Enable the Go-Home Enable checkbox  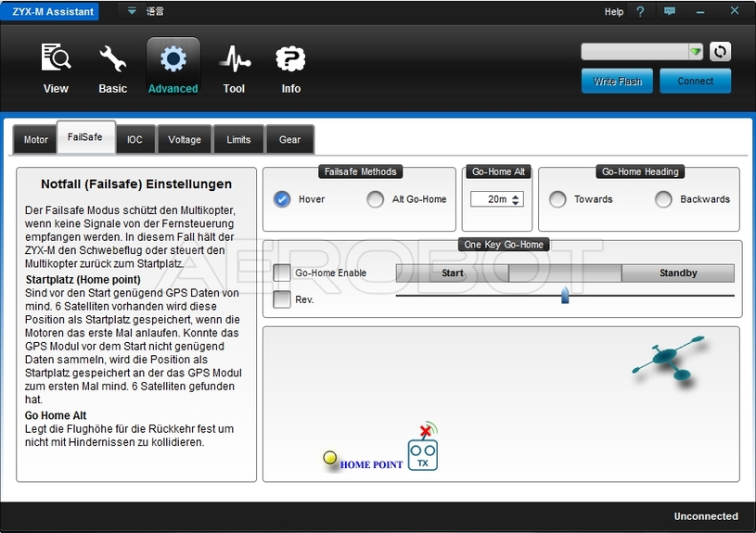(x=282, y=273)
